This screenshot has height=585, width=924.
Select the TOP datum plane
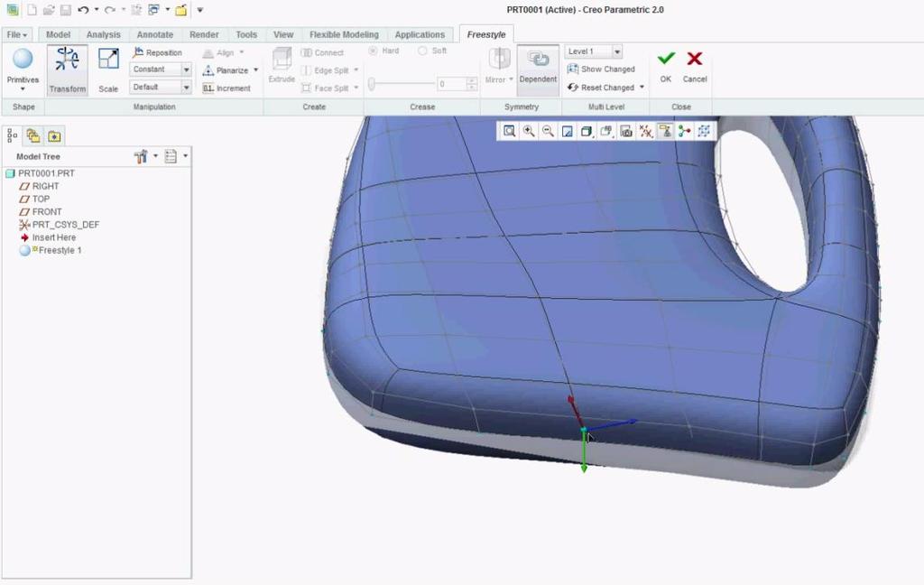click(x=35, y=199)
